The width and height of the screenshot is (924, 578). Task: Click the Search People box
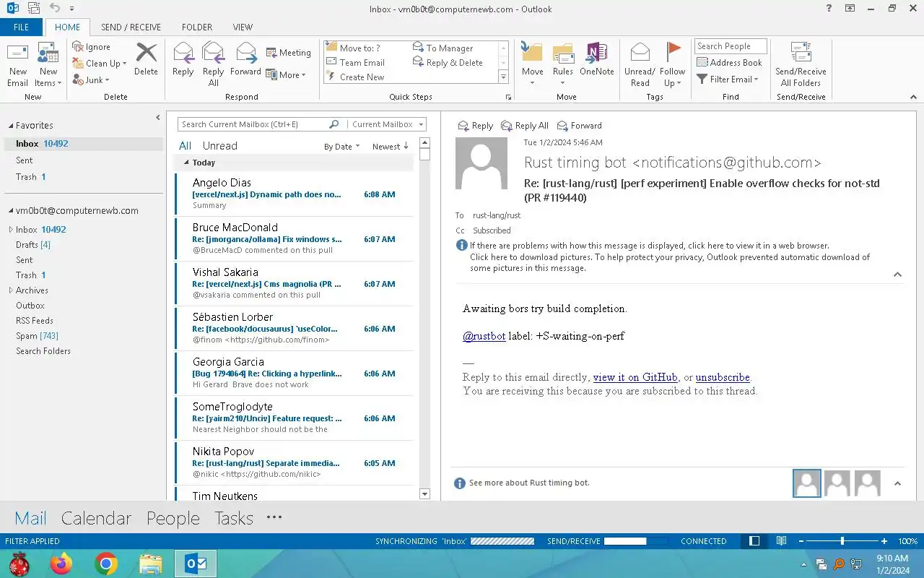click(x=731, y=46)
